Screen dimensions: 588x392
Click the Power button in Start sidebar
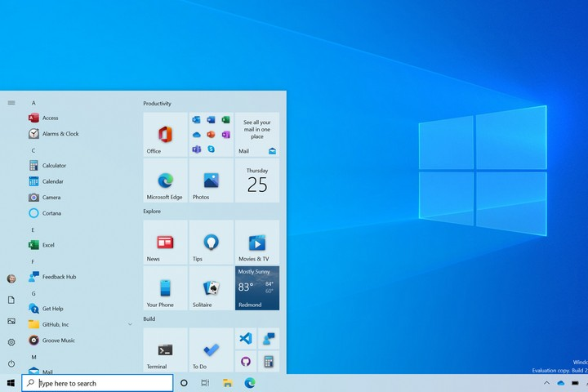(11, 363)
